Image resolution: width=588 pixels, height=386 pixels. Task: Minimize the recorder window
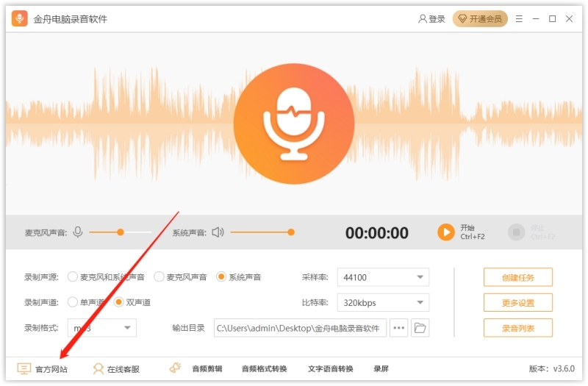click(536, 19)
